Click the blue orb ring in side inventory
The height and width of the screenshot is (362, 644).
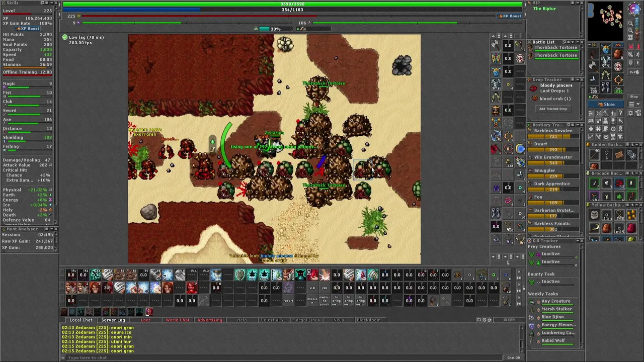(520, 148)
